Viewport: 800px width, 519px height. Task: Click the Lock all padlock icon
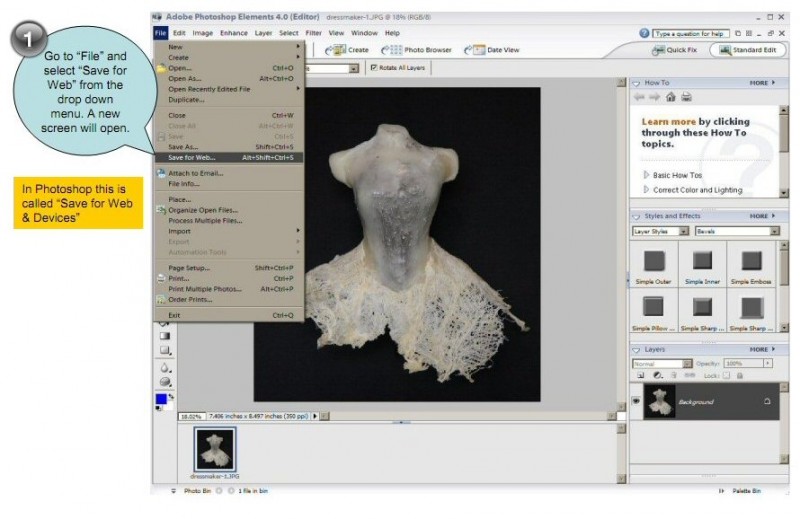tap(740, 376)
